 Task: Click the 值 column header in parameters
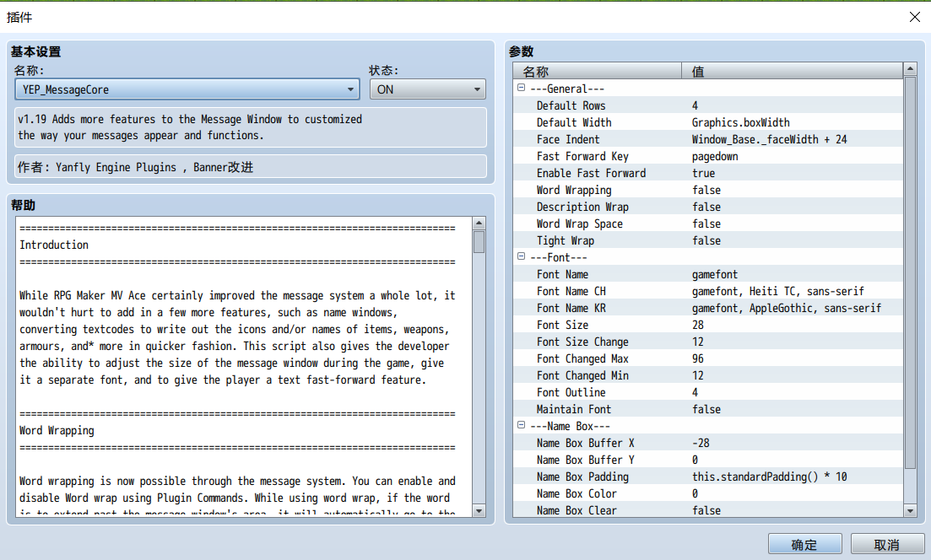[x=793, y=71]
